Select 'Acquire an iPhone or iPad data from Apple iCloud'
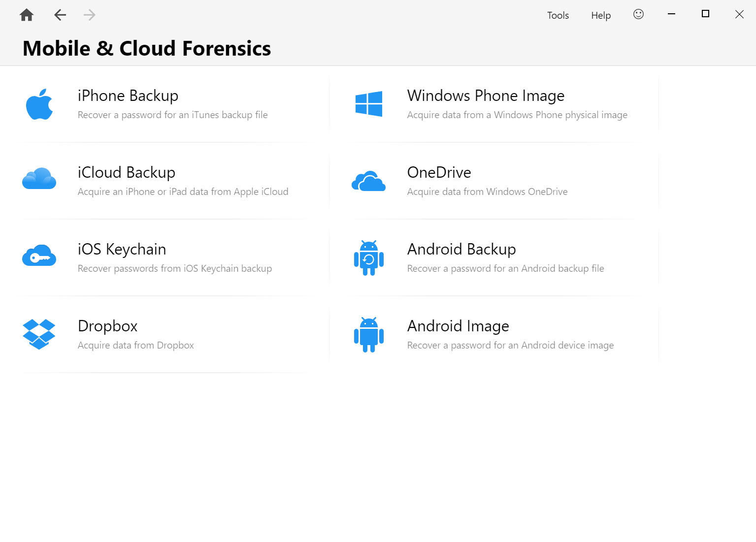The height and width of the screenshot is (542, 756). 183,191
